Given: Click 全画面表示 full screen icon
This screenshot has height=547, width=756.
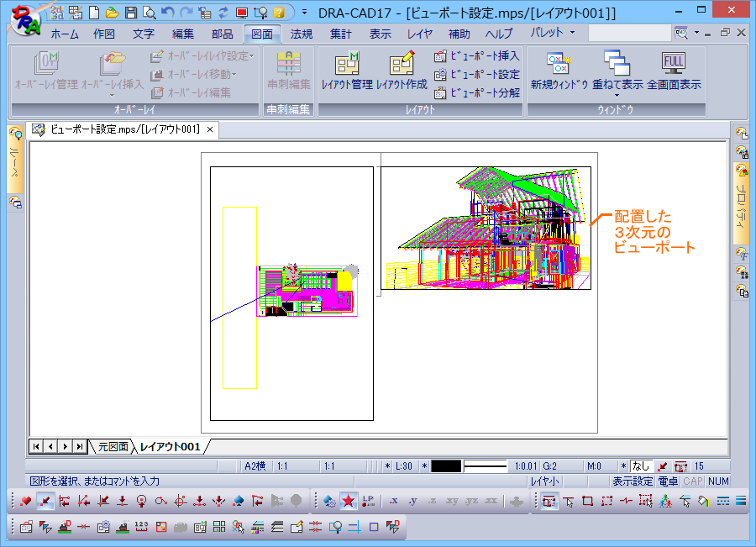Looking at the screenshot, I should coord(674,71).
